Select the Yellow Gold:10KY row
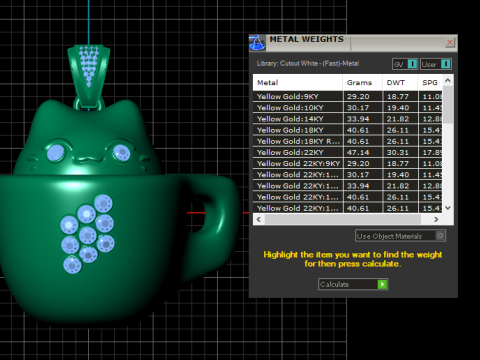The height and width of the screenshot is (360, 480). click(348, 108)
